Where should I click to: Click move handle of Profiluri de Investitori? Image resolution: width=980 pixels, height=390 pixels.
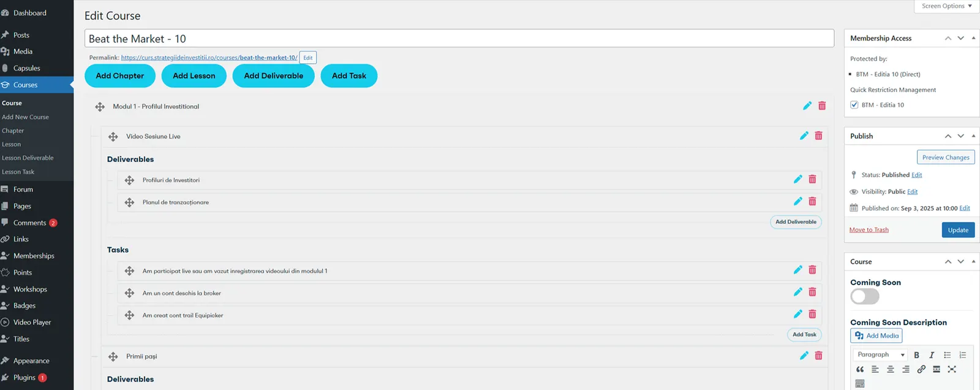pos(129,180)
